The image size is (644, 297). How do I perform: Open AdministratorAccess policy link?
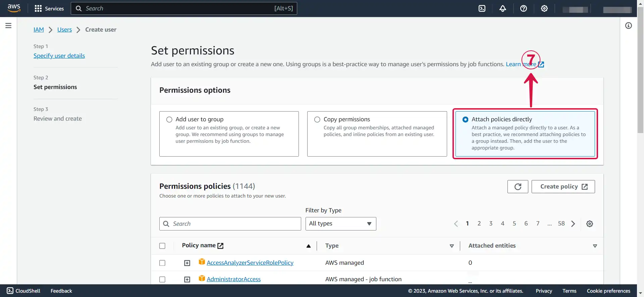coord(233,279)
